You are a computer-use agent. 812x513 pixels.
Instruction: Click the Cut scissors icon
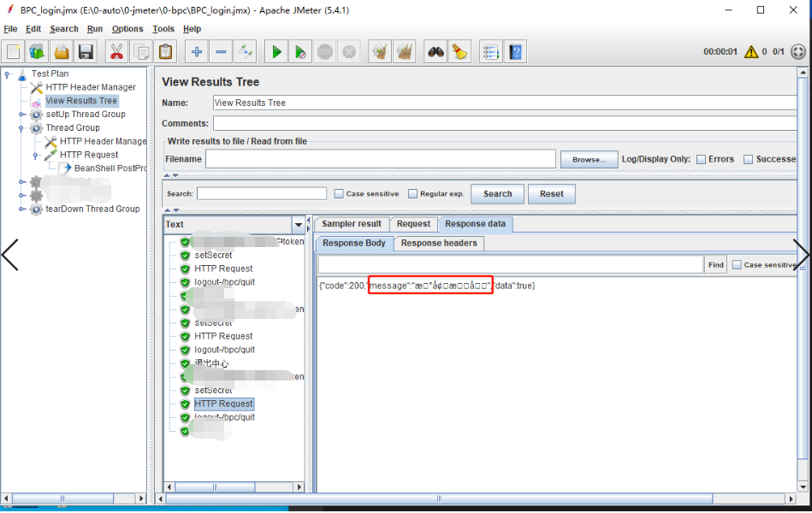pos(117,52)
